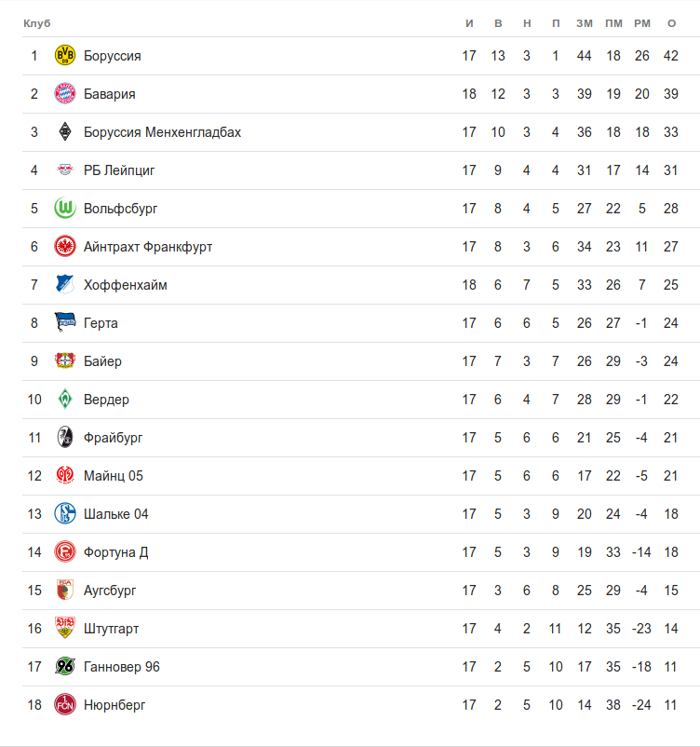The height and width of the screenshot is (747, 700).
Task: Click the Schalke 04 blue crest
Action: pyautogui.click(x=65, y=514)
